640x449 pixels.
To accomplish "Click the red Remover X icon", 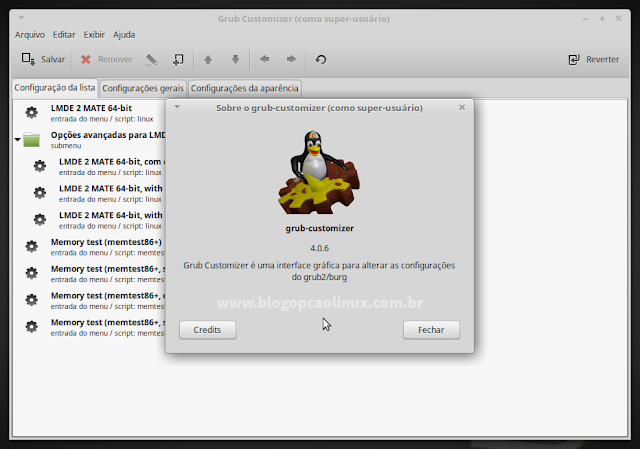I will (x=86, y=60).
